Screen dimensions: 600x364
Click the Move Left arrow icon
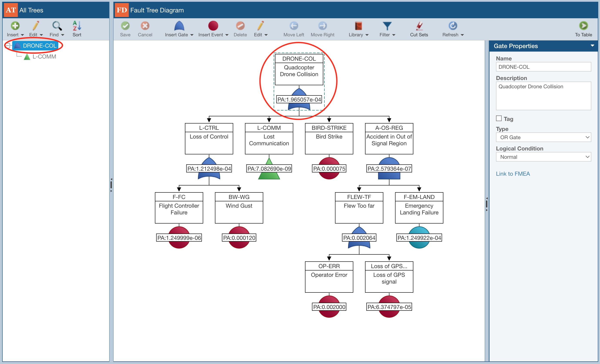pos(294,26)
